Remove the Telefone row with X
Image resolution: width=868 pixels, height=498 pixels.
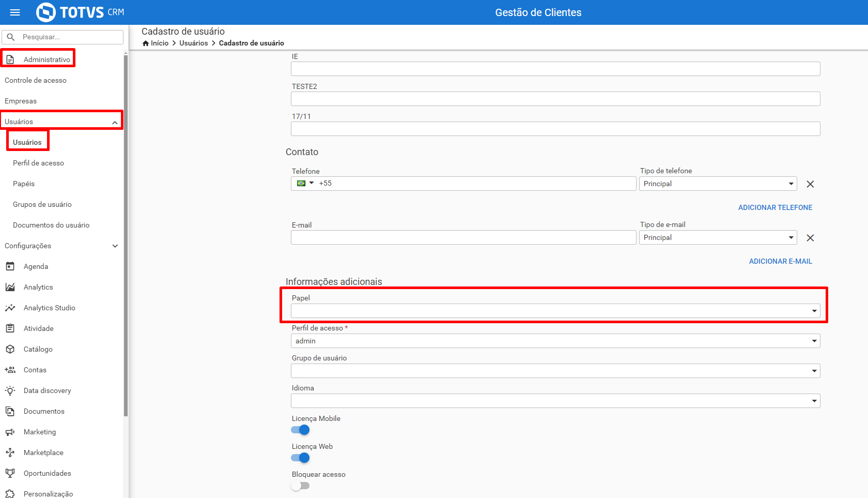[810, 184]
